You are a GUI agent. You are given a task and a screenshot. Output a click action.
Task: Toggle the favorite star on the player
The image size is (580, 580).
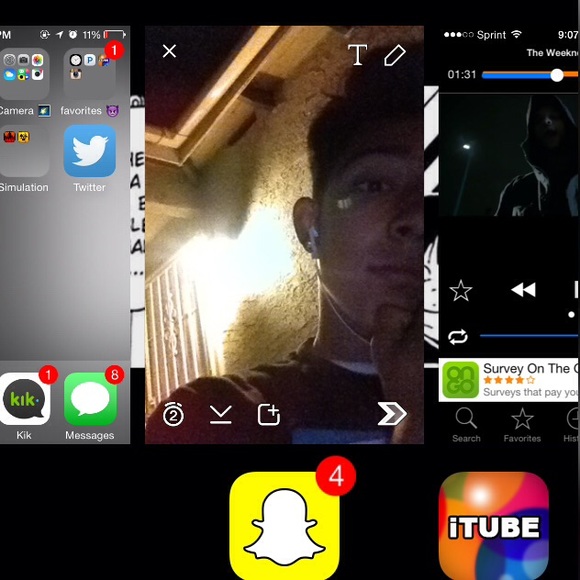pyautogui.click(x=461, y=290)
